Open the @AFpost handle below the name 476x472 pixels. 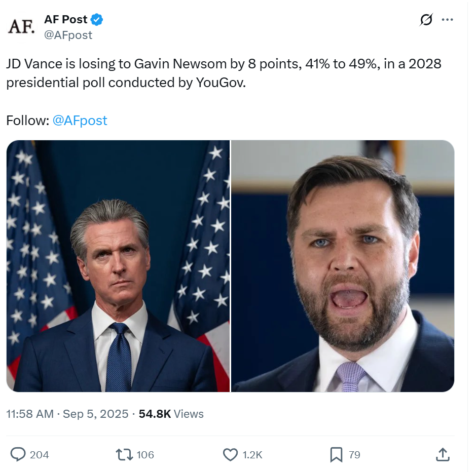(68, 34)
